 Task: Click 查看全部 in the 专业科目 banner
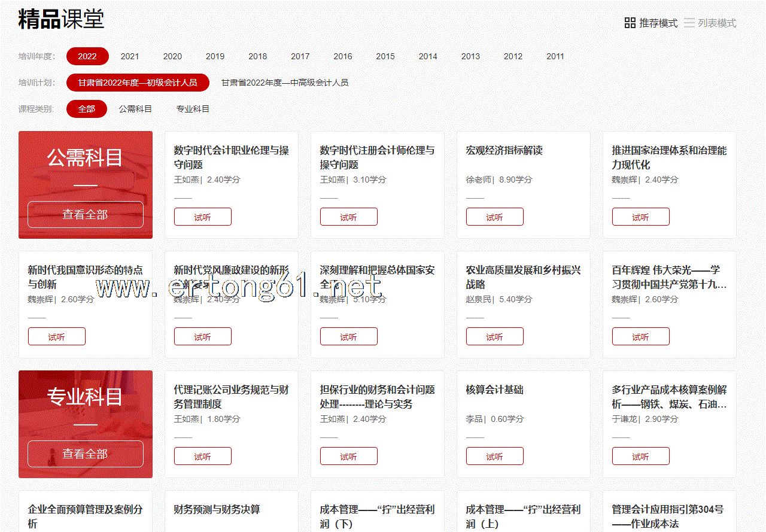click(x=85, y=454)
